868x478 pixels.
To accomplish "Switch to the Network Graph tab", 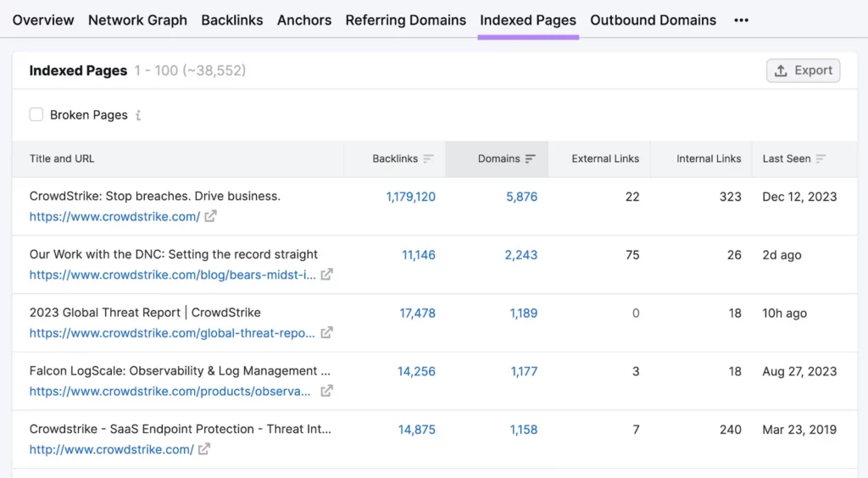I will 138,20.
